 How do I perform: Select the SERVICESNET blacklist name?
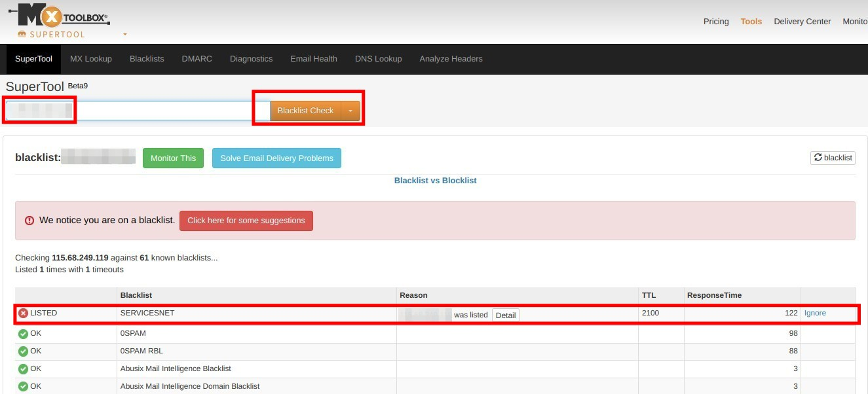click(x=147, y=313)
